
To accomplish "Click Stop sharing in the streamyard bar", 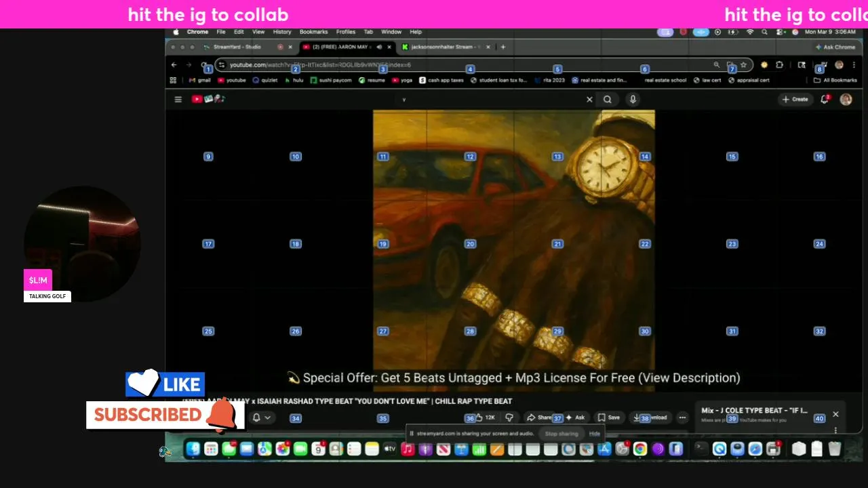I will coord(561,434).
